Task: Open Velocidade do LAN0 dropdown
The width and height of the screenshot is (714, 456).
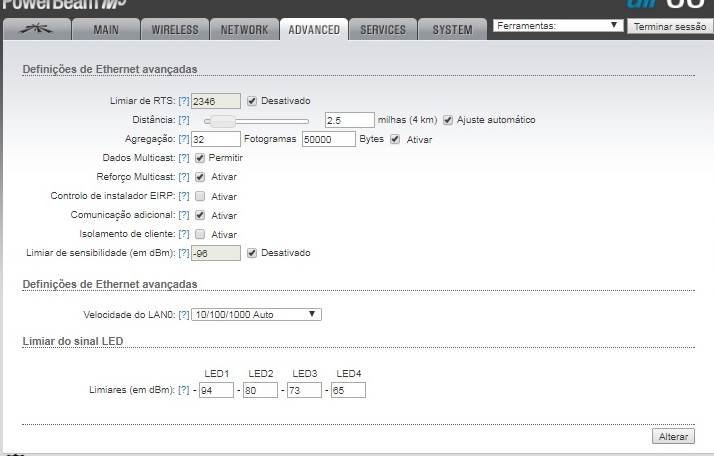Action: [256, 315]
